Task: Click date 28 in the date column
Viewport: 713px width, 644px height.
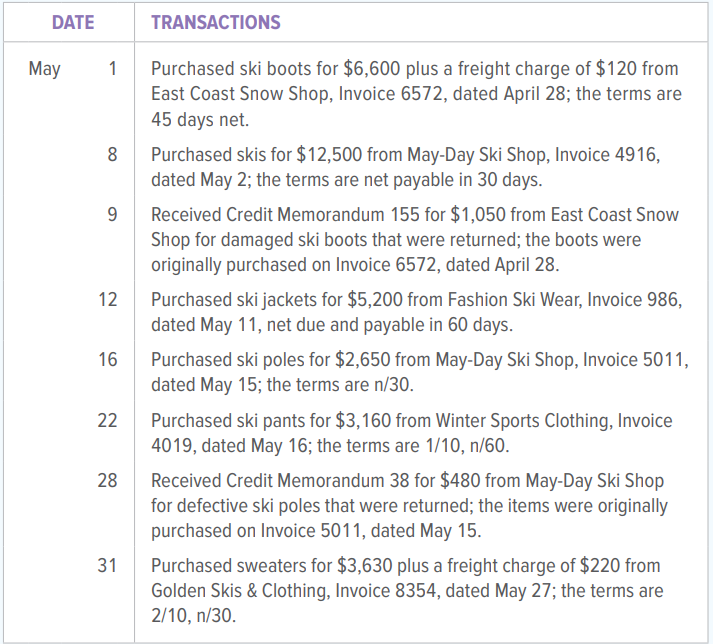Action: pos(108,481)
